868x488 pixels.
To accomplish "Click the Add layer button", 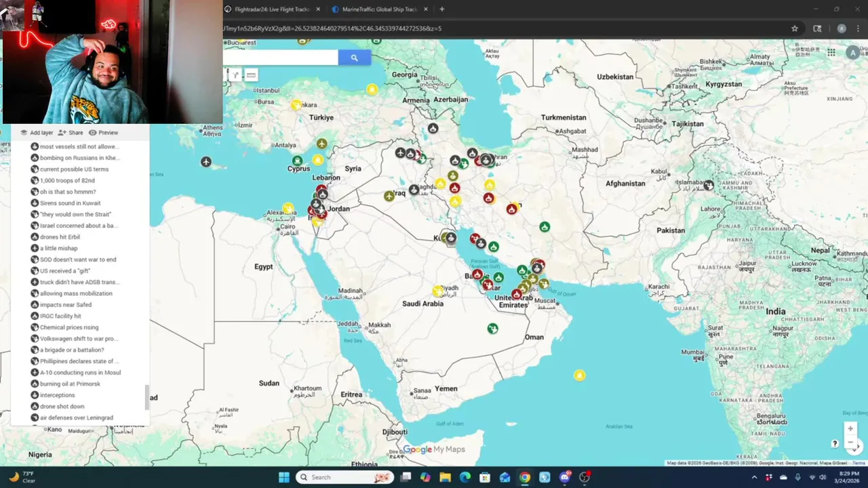I will click(37, 133).
